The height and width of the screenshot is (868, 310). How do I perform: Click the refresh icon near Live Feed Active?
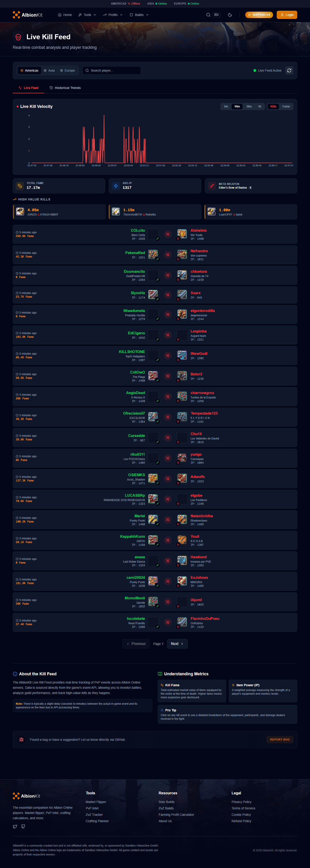pos(289,70)
